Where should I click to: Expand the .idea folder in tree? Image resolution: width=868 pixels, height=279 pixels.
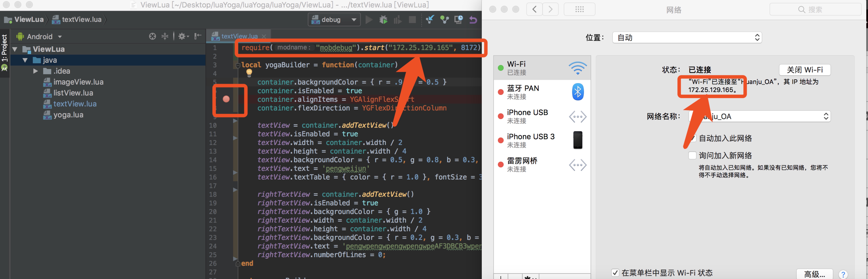tap(35, 71)
